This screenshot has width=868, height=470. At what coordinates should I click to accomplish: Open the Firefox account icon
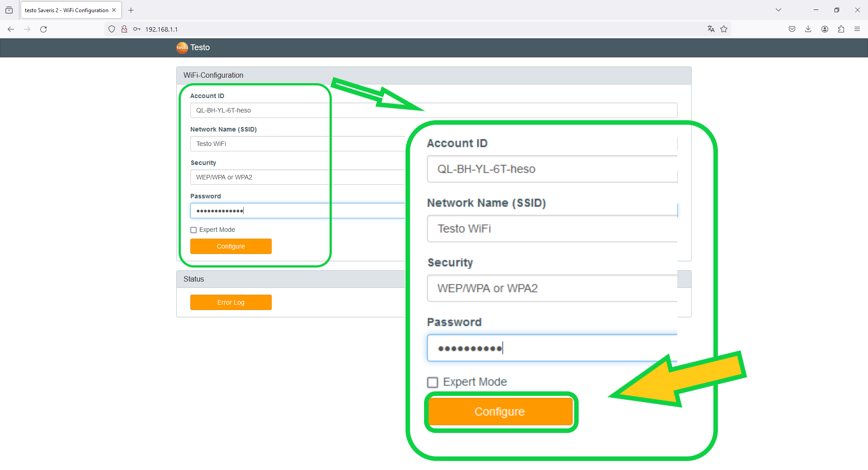(x=825, y=29)
